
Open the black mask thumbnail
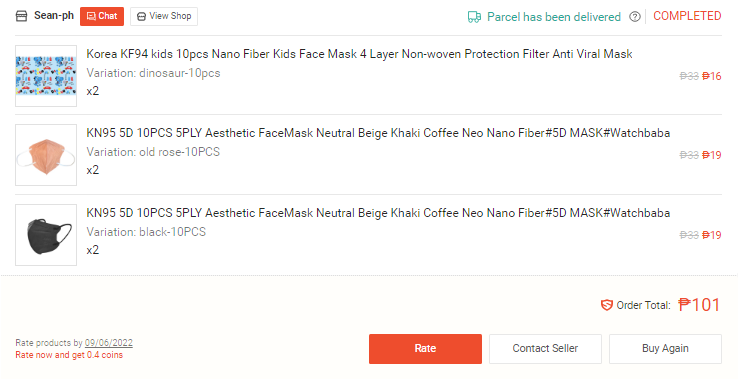coord(46,235)
